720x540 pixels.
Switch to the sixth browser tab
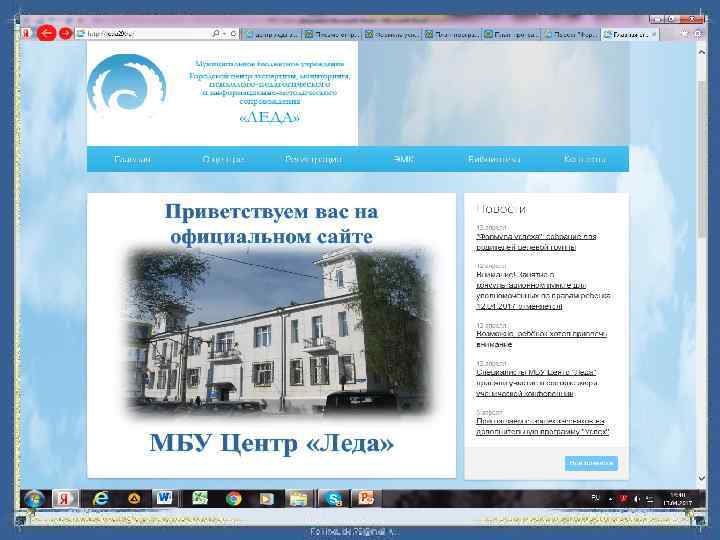[x=572, y=34]
